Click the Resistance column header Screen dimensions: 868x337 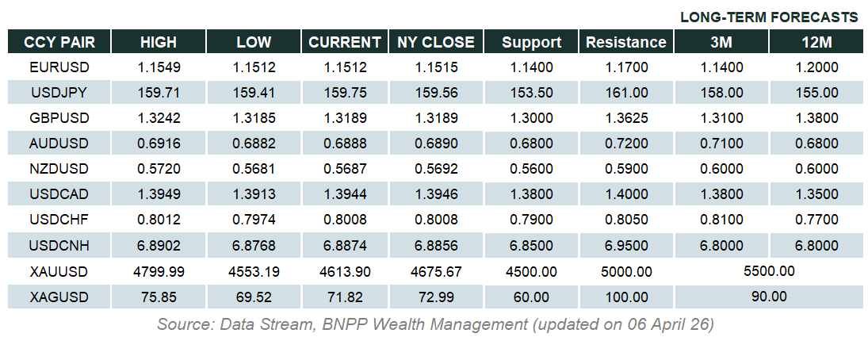626,43
